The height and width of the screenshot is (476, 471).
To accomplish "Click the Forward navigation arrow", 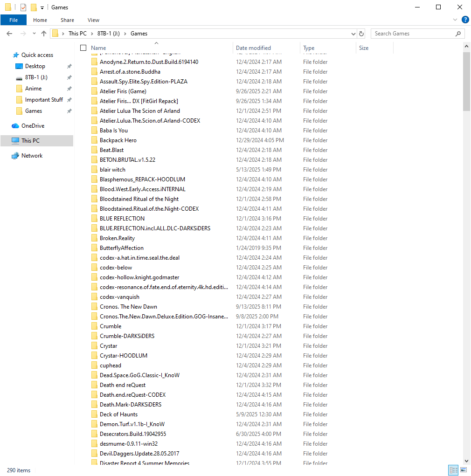I will 23,34.
